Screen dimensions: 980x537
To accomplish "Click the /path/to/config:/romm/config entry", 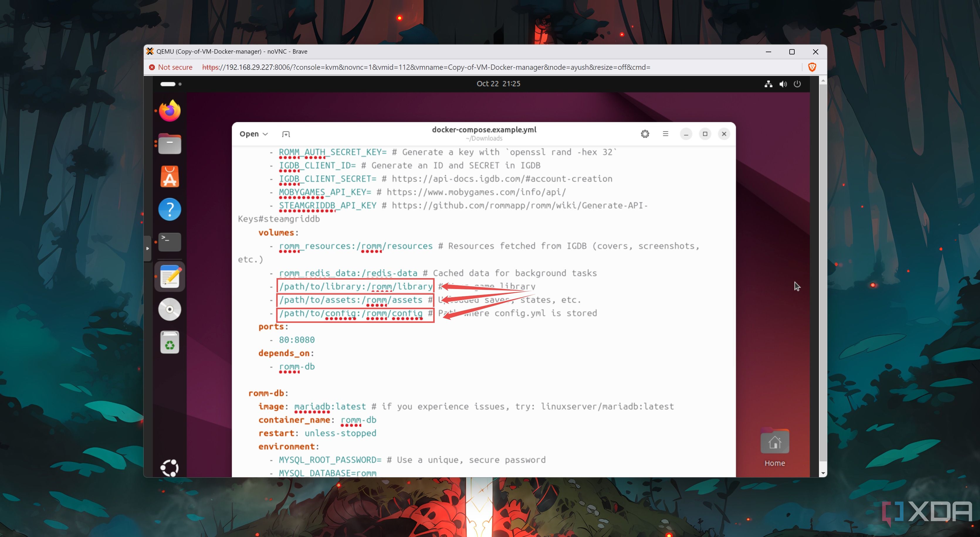I will tap(351, 314).
